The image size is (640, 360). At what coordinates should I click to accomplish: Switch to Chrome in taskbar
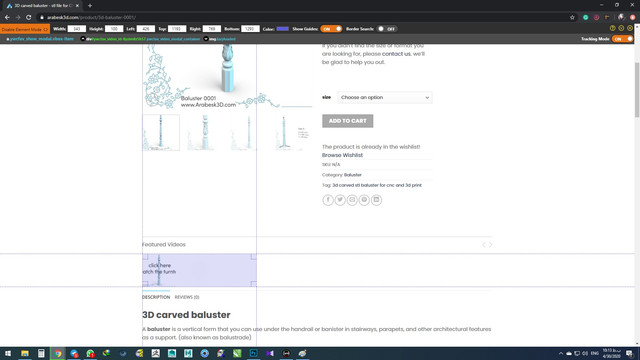click(58, 353)
